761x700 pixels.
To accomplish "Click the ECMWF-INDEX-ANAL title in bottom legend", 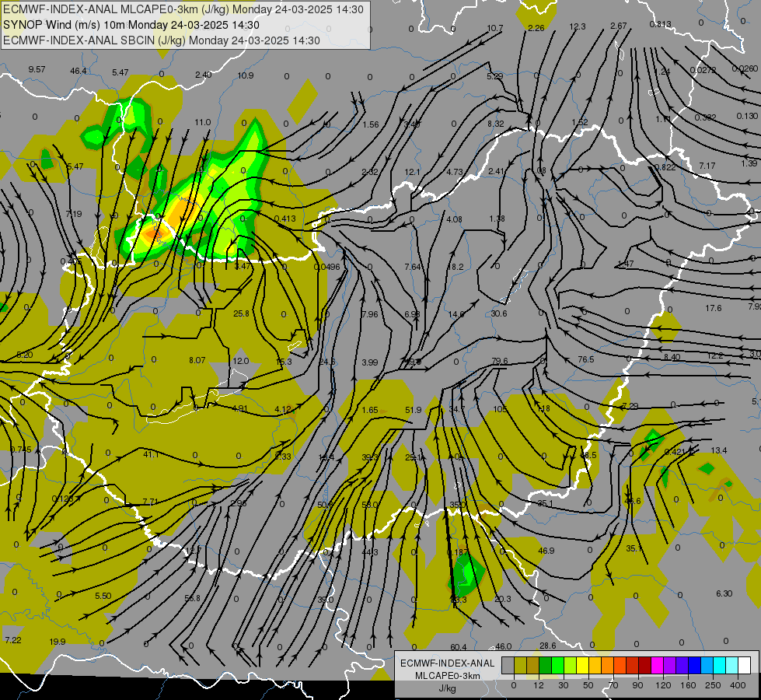I will 447,663.
